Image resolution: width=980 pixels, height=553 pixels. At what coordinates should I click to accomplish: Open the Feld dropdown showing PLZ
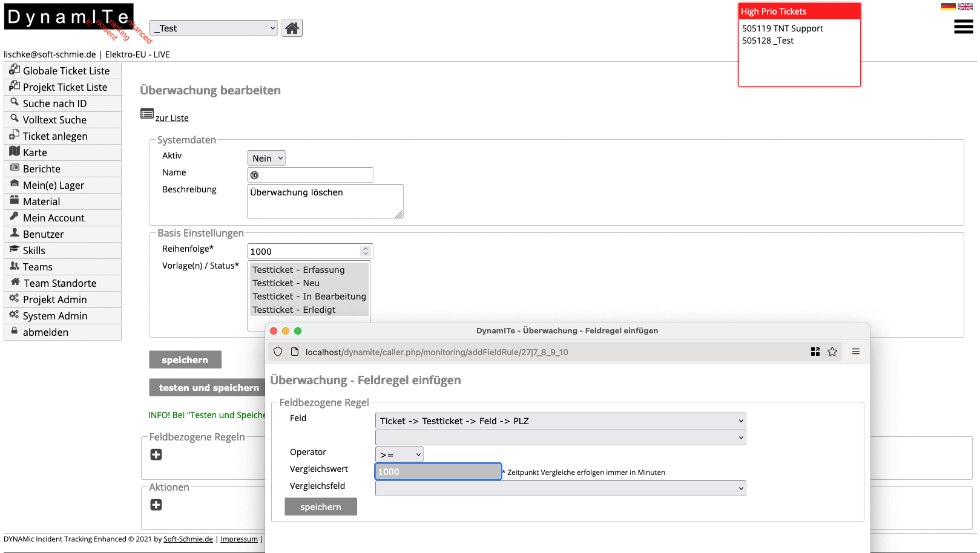[x=560, y=421]
